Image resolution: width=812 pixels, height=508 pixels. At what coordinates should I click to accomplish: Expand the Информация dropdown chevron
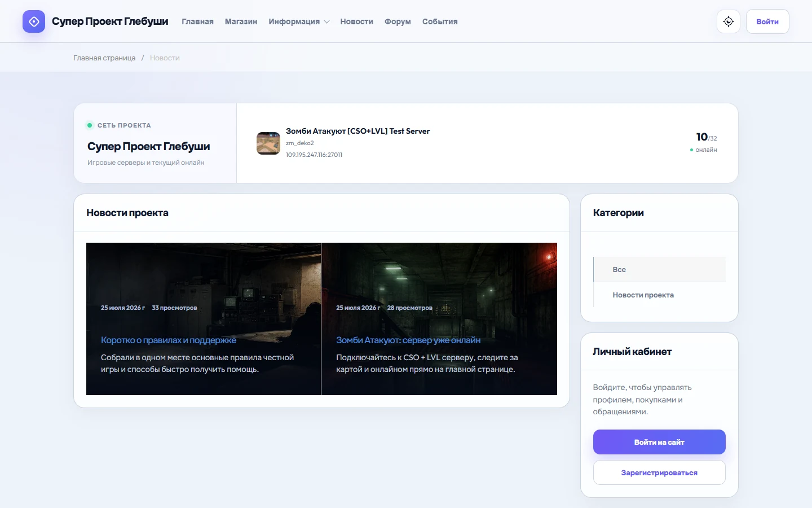tap(326, 22)
